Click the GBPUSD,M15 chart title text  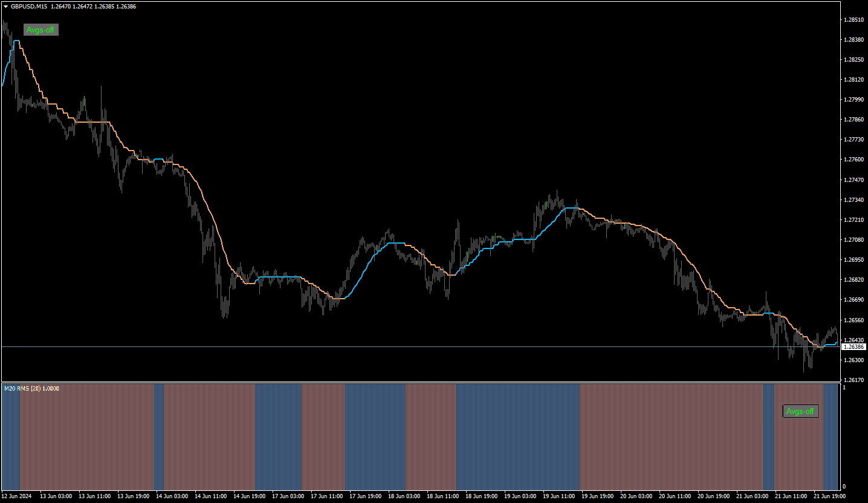tap(29, 7)
